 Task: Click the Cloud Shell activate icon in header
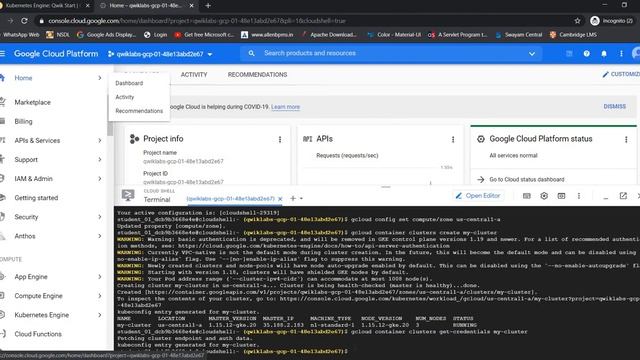click(x=569, y=53)
